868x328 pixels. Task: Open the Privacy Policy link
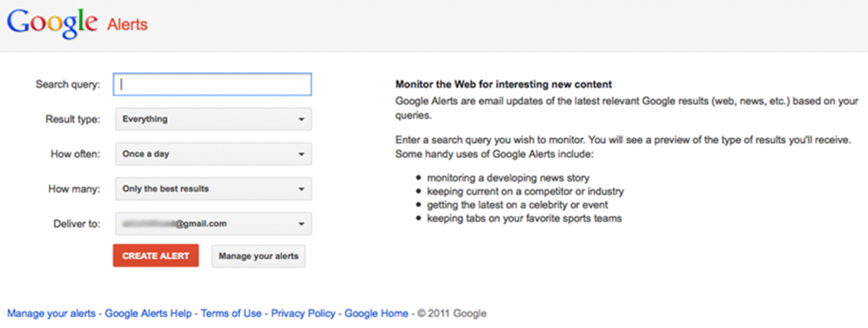[x=303, y=314]
